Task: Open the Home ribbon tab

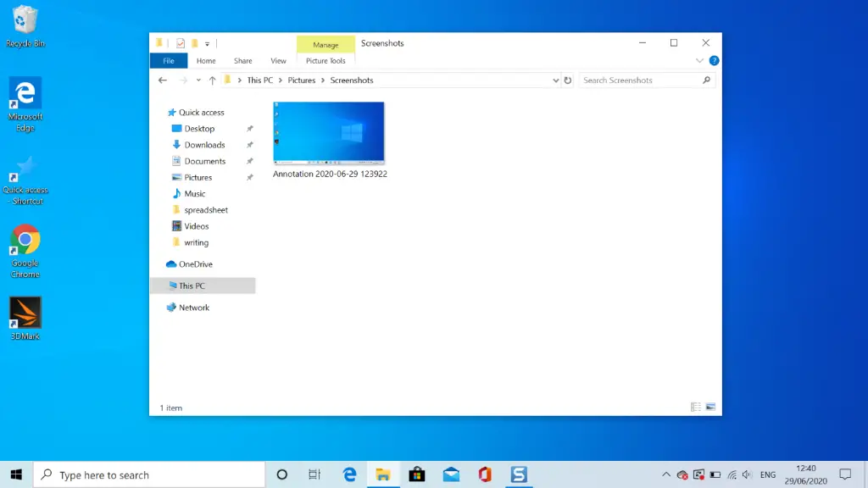Action: (206, 61)
